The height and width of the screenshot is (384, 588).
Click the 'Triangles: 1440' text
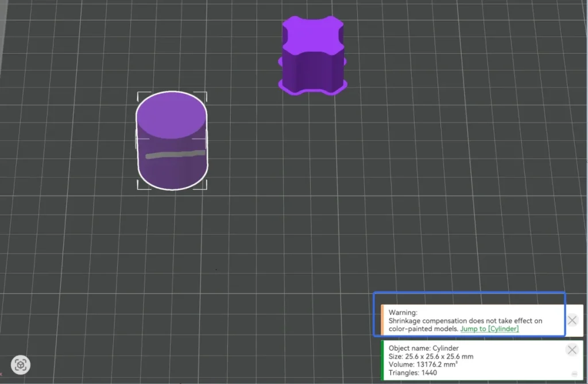(412, 373)
